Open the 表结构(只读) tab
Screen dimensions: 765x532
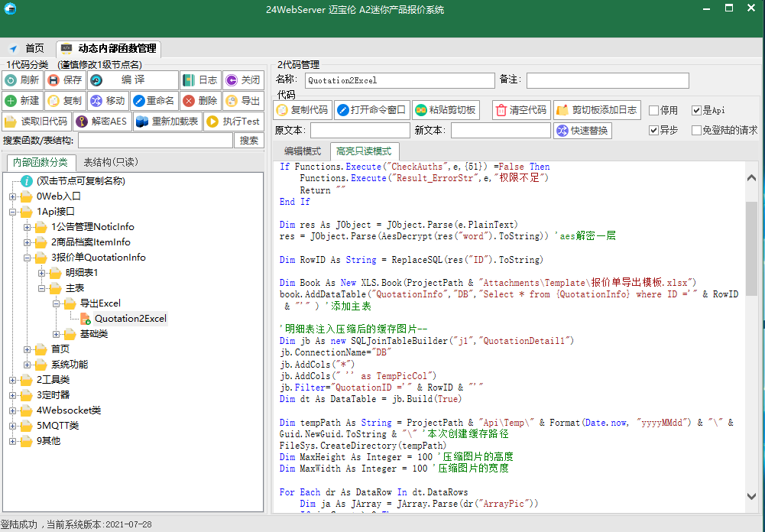pos(110,162)
